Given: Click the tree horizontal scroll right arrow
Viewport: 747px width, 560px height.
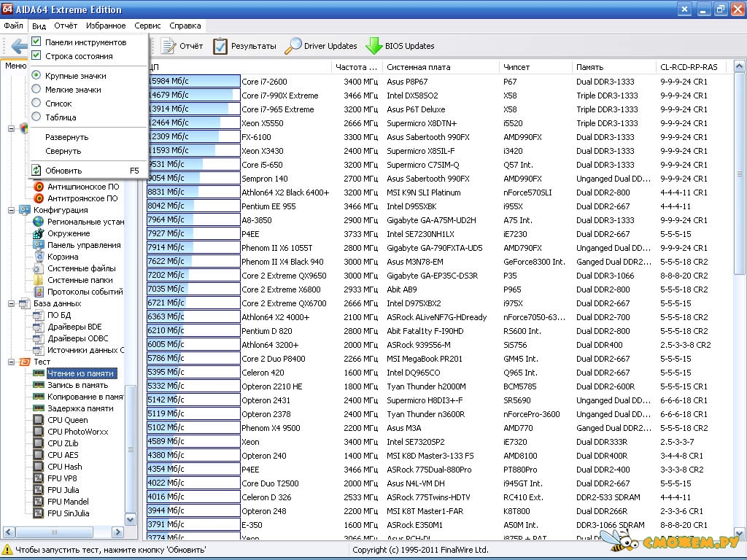Looking at the screenshot, I should tap(117, 532).
